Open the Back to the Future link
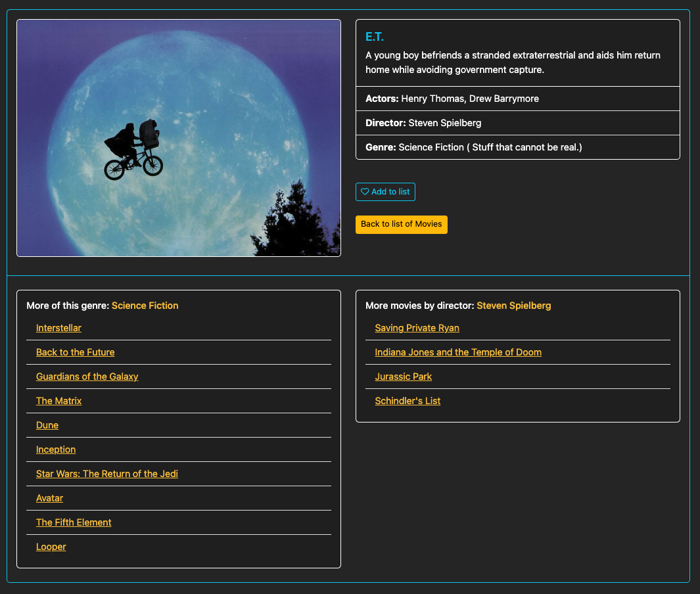Screen dimensions: 700x594 (75, 352)
